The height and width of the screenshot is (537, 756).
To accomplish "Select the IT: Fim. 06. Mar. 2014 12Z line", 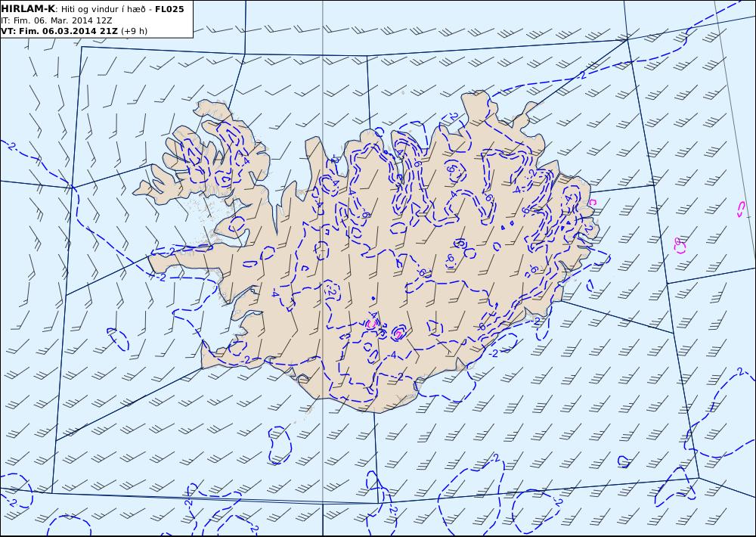I will (57, 20).
